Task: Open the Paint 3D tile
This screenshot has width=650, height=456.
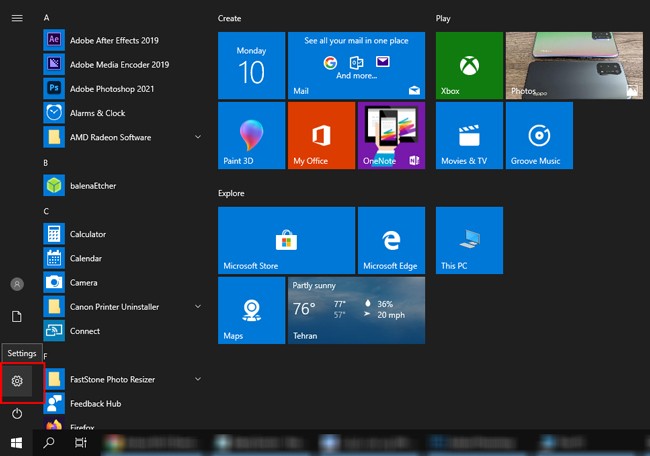Action: pyautogui.click(x=252, y=136)
